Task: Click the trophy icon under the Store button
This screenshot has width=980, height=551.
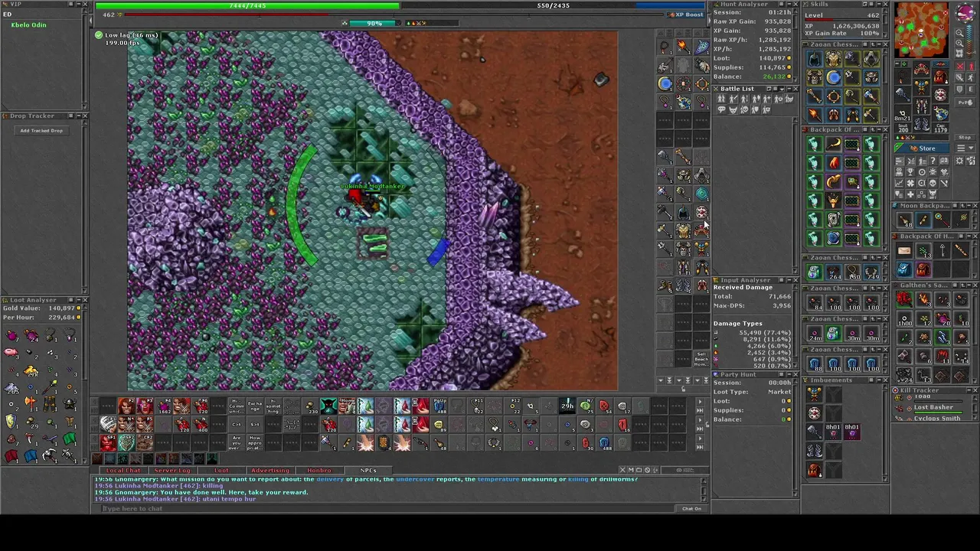Action: [910, 172]
